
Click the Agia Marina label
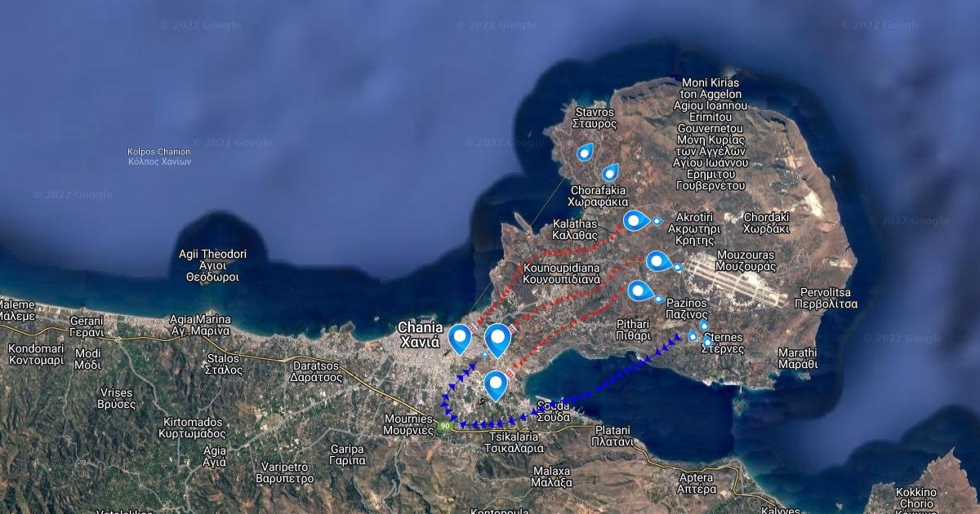[199, 325]
